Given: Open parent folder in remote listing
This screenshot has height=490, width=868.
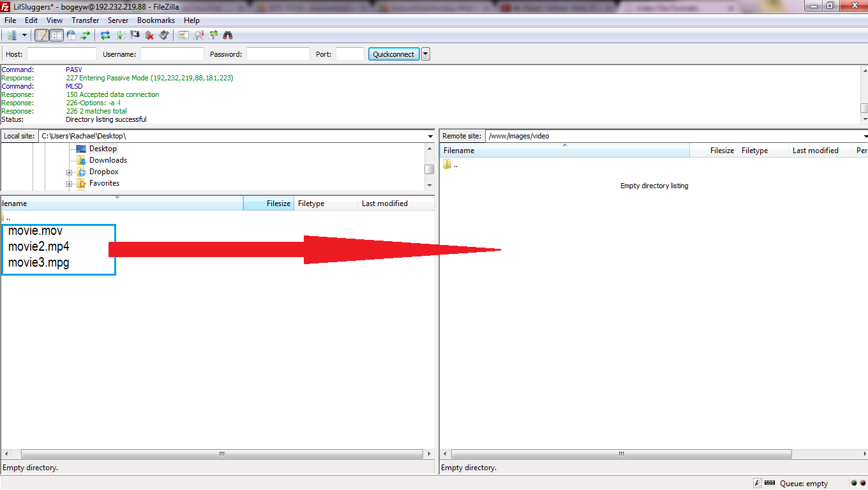Looking at the screenshot, I should tap(451, 165).
